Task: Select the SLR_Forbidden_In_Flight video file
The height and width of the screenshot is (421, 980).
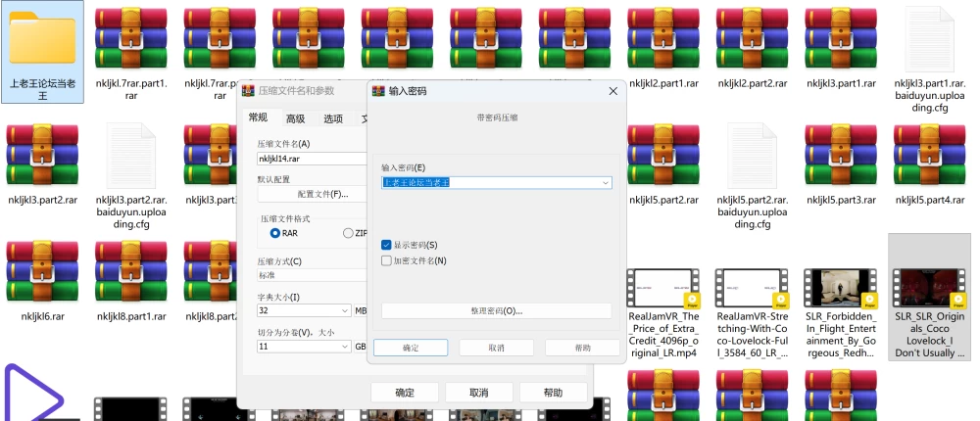Action: coord(841,313)
